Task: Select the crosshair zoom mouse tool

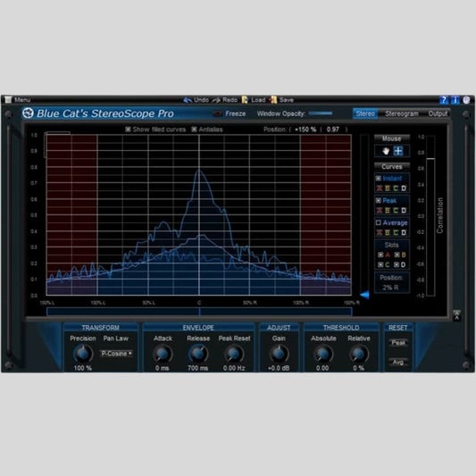Action: (x=398, y=151)
